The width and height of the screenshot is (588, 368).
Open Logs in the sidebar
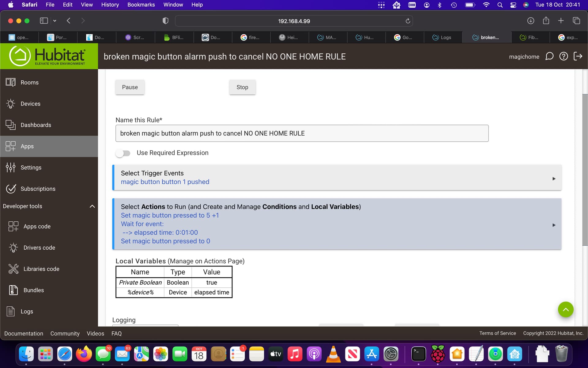point(27,311)
